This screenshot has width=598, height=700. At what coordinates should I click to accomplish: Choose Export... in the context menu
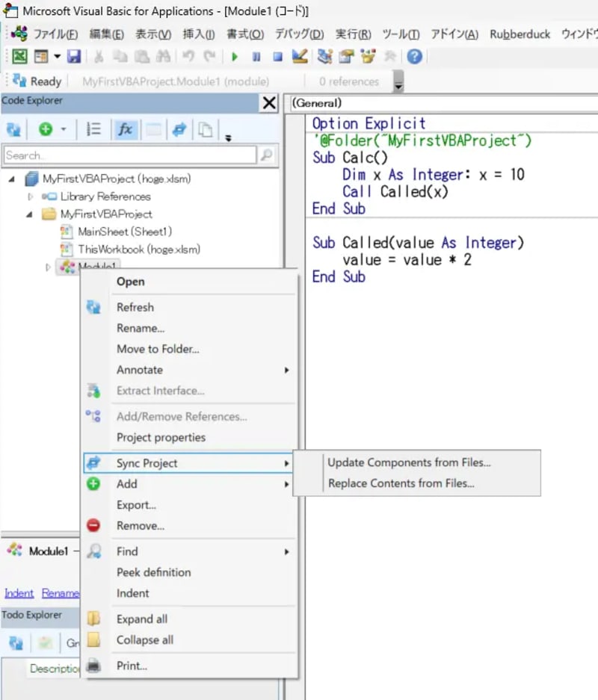pos(189,505)
